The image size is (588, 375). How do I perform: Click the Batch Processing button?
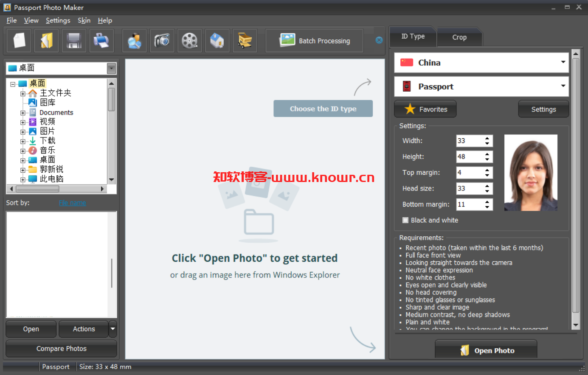click(315, 41)
